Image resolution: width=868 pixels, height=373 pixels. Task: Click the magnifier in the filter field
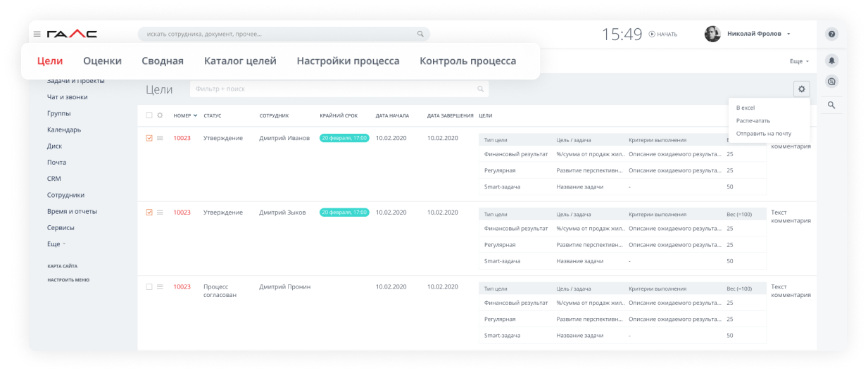(481, 89)
